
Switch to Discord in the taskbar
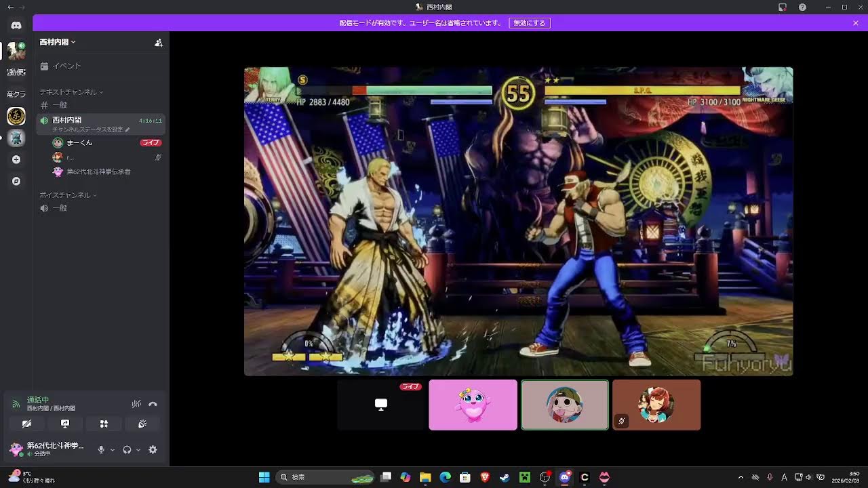pos(564,477)
